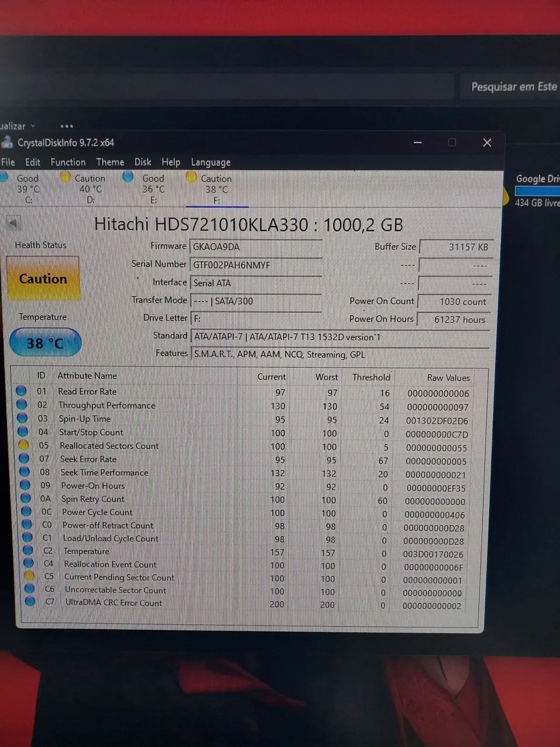Select the E: drive Good 36 °C tab

pos(148,189)
